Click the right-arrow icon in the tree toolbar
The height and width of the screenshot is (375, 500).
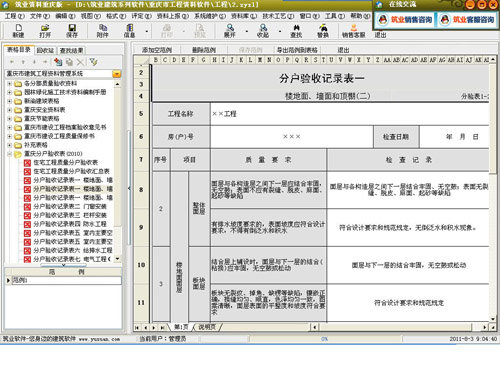pyautogui.click(x=45, y=62)
